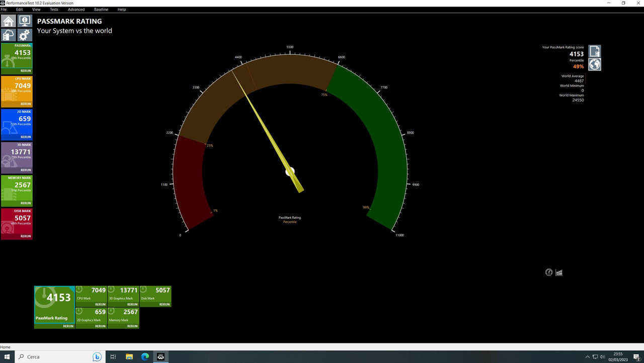Click the Cerca taskbar search box
Viewport: 644px width, 363px height.
pyautogui.click(x=59, y=357)
